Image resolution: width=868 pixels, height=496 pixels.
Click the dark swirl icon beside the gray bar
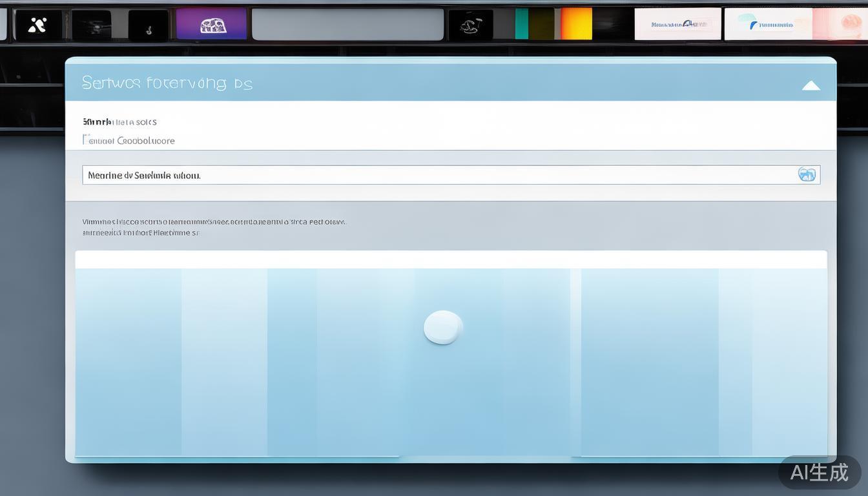tap(470, 25)
